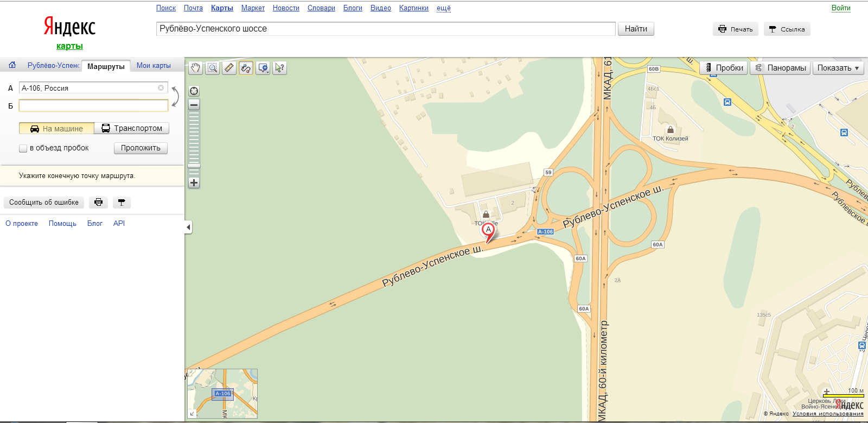
Task: Clear the point A address field
Action: [161, 88]
